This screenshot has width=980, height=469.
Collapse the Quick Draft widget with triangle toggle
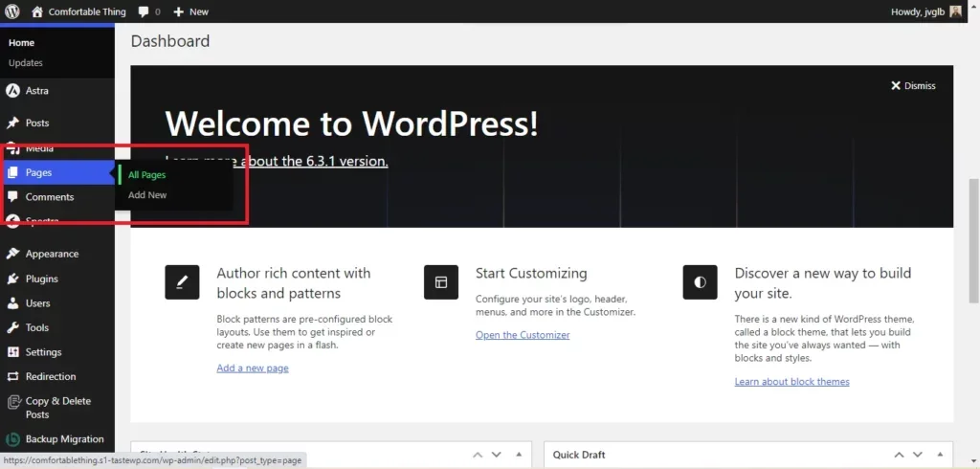pyautogui.click(x=940, y=455)
